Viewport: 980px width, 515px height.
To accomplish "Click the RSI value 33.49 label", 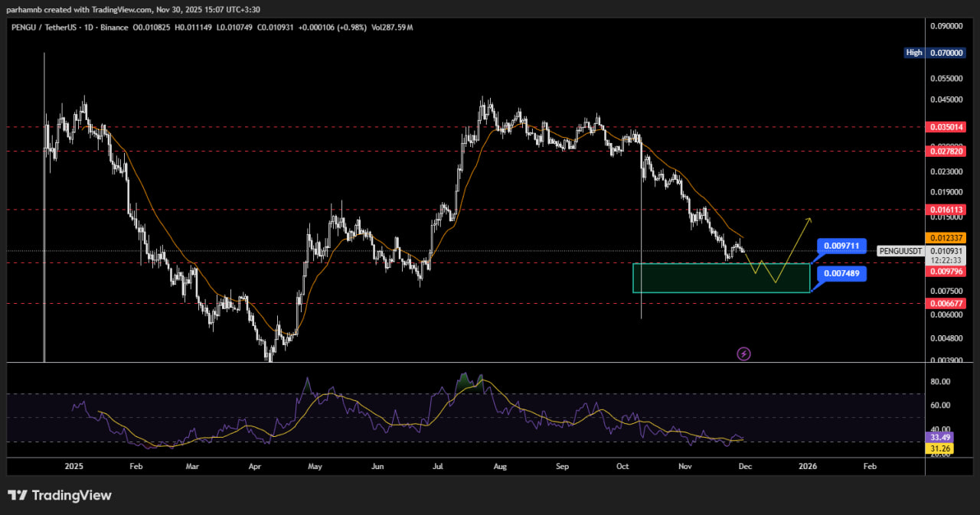I will click(939, 438).
